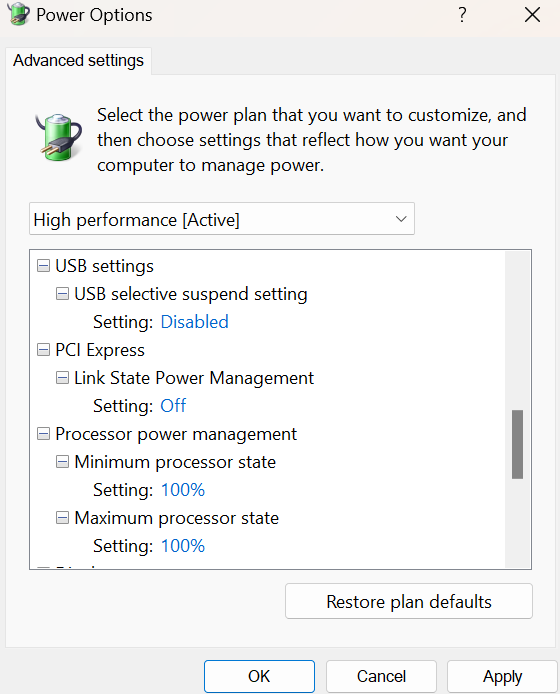560x694 pixels.
Task: Confirm changes with OK button
Action: (259, 676)
